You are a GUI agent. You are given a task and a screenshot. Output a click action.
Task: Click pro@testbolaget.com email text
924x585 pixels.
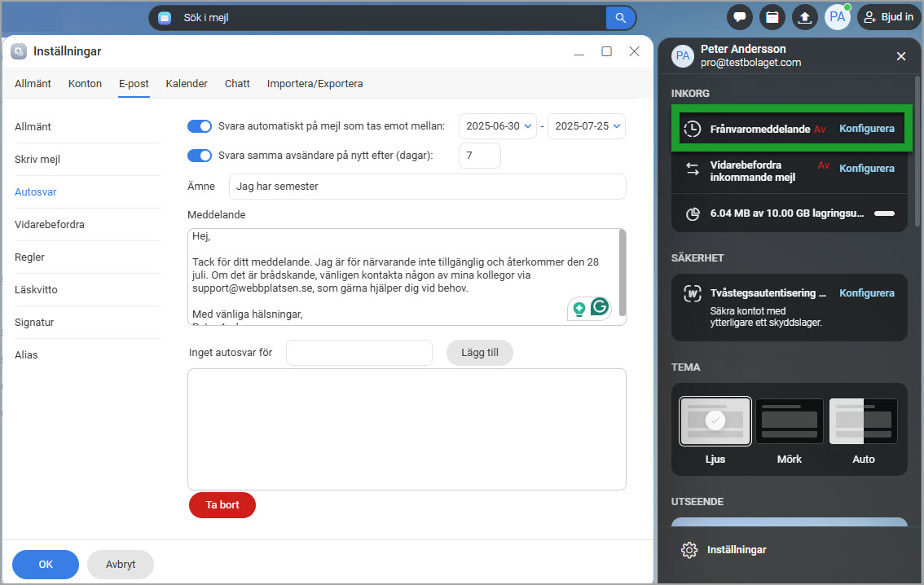tap(750, 63)
